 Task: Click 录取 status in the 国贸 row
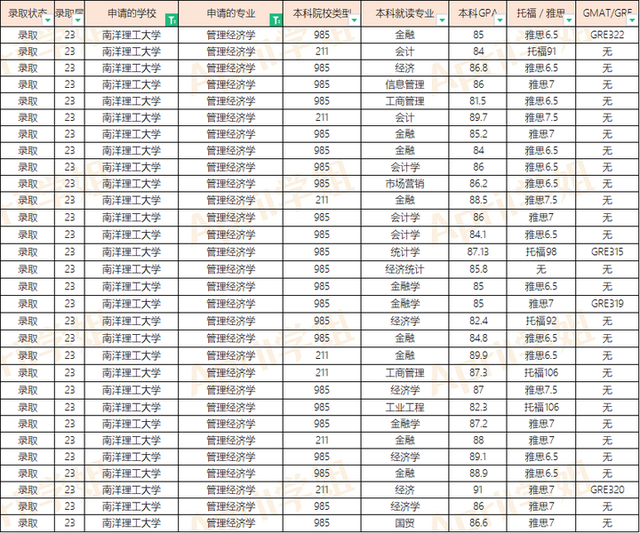[x=28, y=523]
